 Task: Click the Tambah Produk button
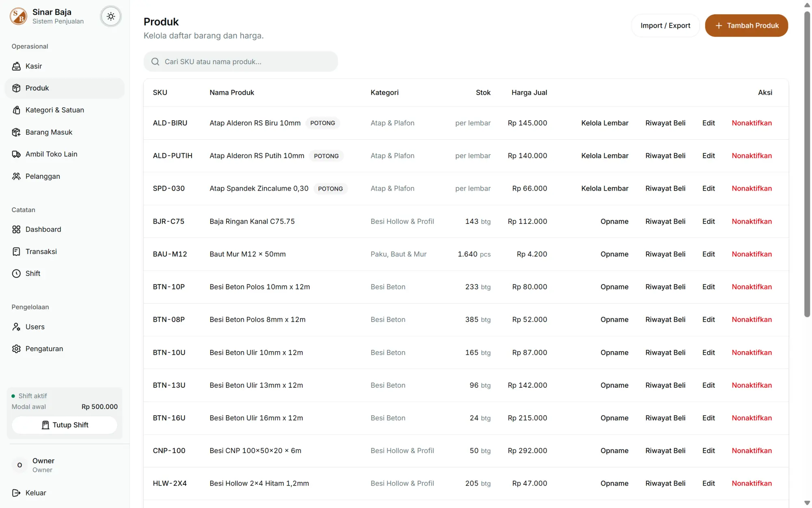747,26
